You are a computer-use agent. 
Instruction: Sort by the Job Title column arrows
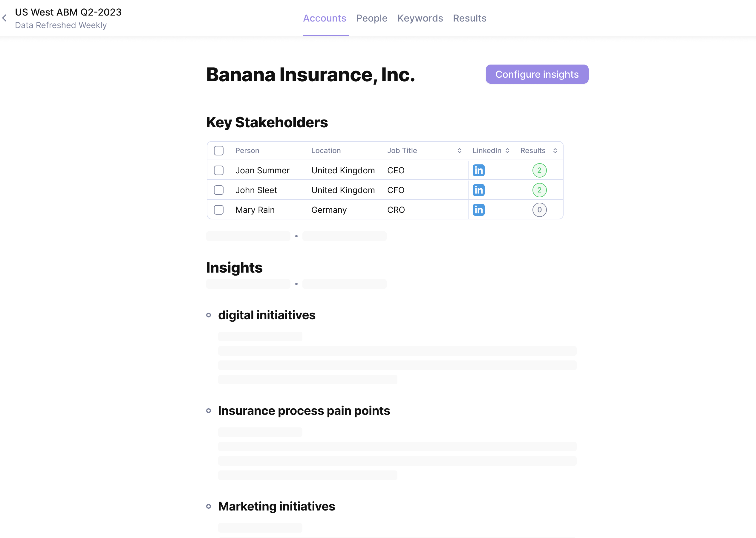459,151
